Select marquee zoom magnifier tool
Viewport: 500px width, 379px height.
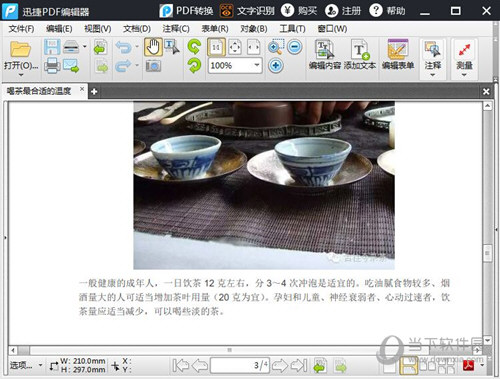[276, 47]
